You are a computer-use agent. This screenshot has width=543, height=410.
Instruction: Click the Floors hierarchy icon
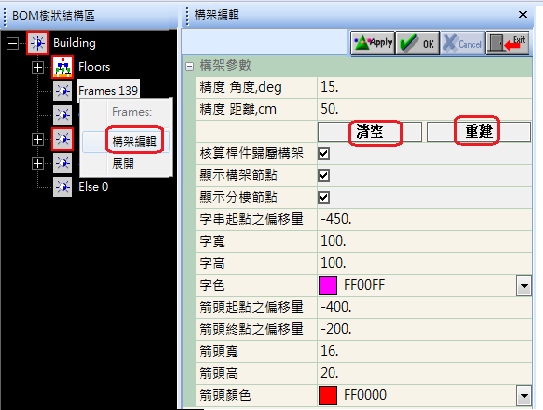tap(62, 67)
